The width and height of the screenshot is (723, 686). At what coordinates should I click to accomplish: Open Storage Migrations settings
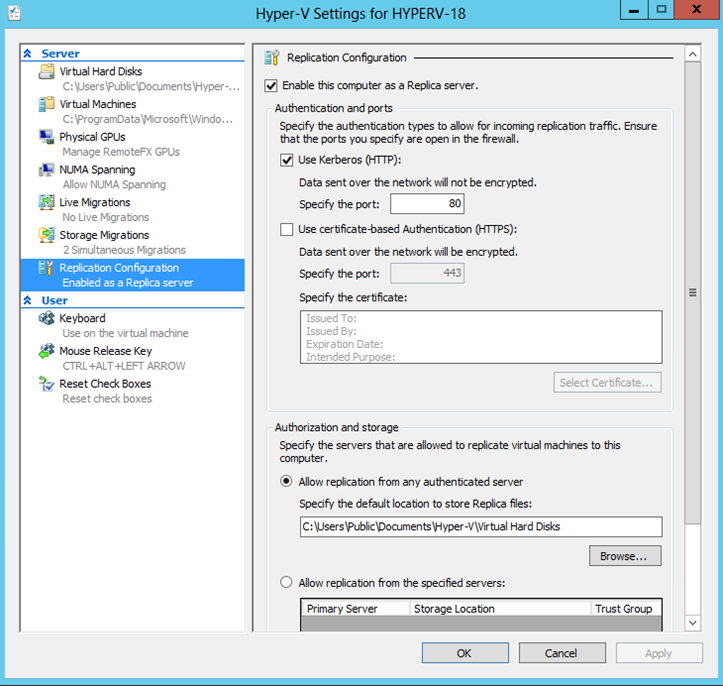104,235
